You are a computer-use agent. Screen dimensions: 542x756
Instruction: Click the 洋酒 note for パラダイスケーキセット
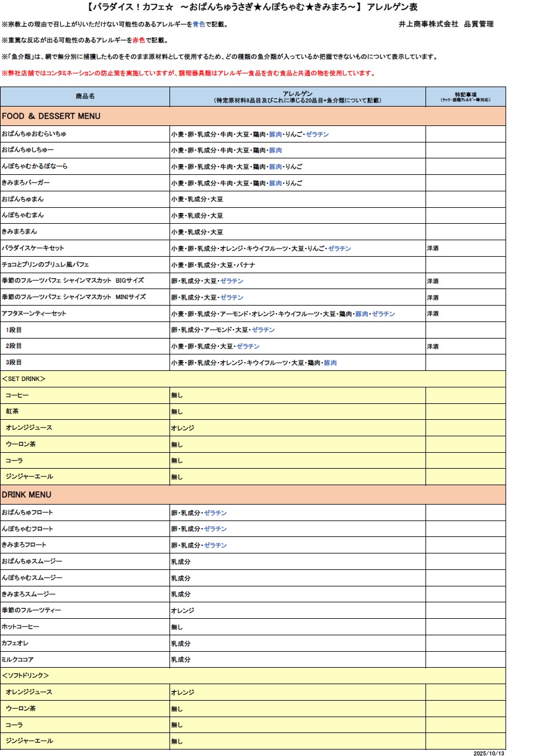pyautogui.click(x=433, y=248)
